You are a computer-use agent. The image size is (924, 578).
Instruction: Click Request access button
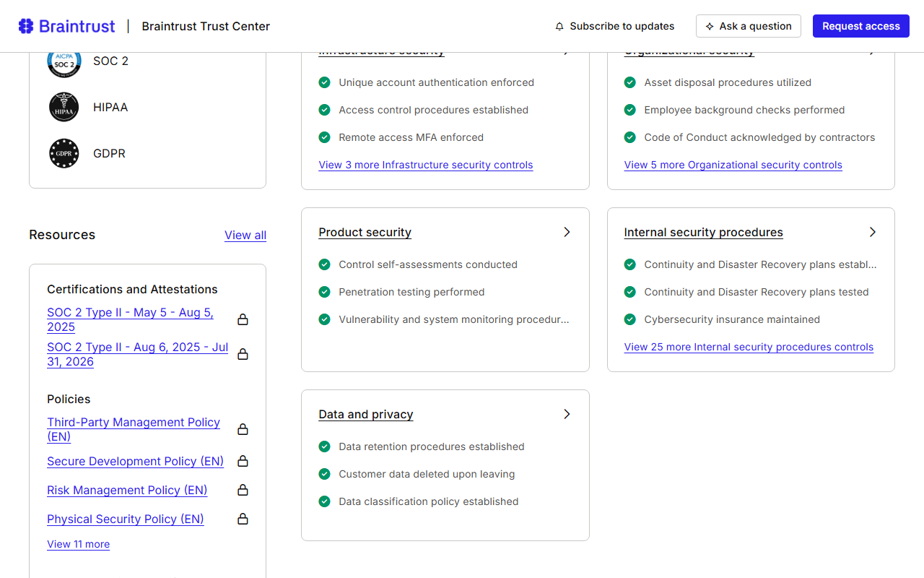(x=861, y=26)
